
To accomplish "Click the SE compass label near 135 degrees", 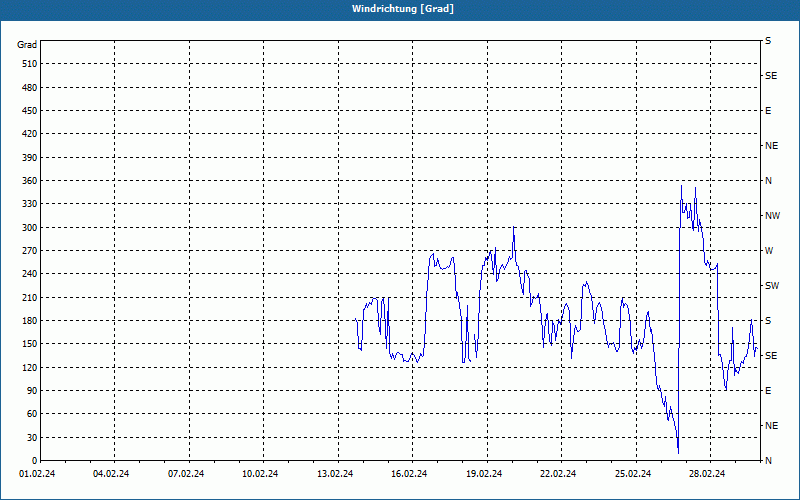I will (x=771, y=356).
